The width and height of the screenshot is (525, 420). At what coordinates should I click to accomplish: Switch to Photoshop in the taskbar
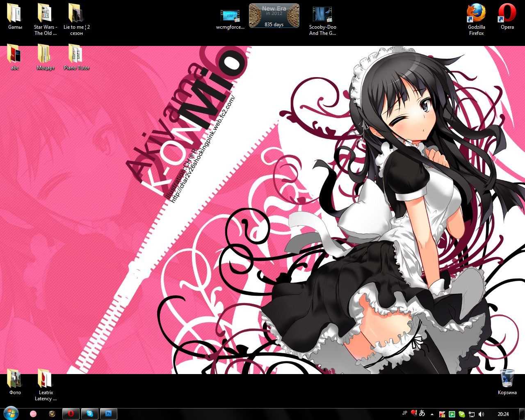tap(109, 414)
